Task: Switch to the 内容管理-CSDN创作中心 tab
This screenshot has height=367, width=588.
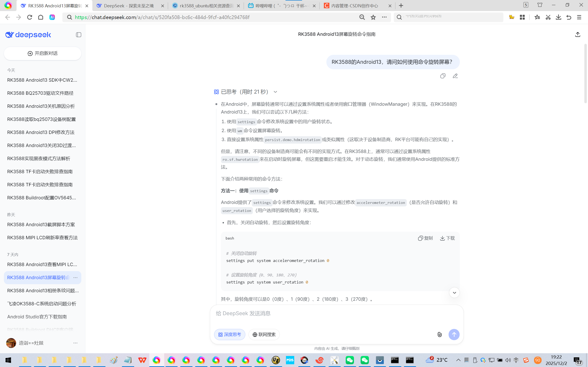Action: coord(354,6)
